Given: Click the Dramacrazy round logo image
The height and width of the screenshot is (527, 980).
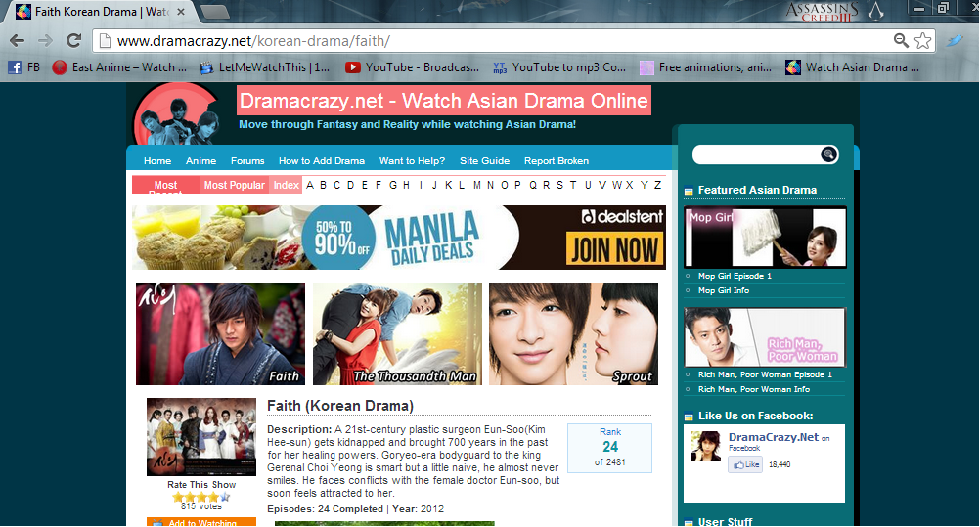Looking at the screenshot, I should (x=177, y=115).
